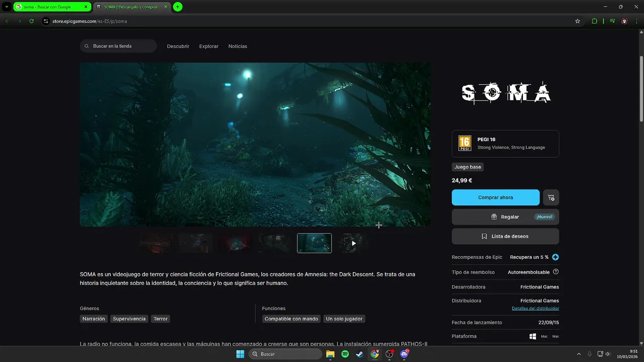Open File Explorer from taskbar
Screen dimensions: 644x362
coord(330,354)
